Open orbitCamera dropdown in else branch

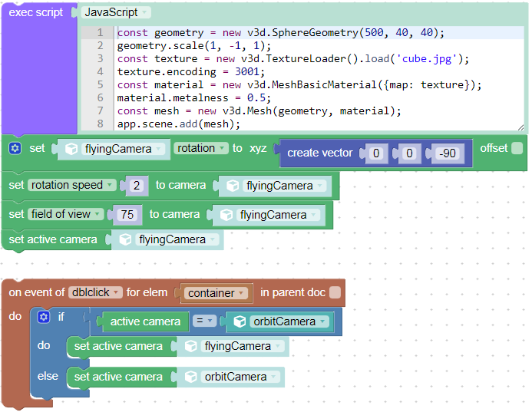pyautogui.click(x=240, y=377)
